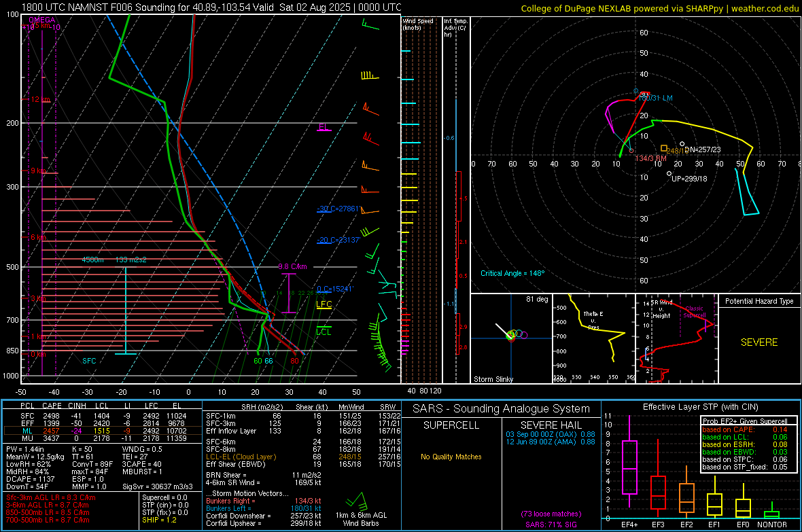Click the white circle marker beside UP=299/18
The height and width of the screenshot is (532, 802).
click(669, 174)
